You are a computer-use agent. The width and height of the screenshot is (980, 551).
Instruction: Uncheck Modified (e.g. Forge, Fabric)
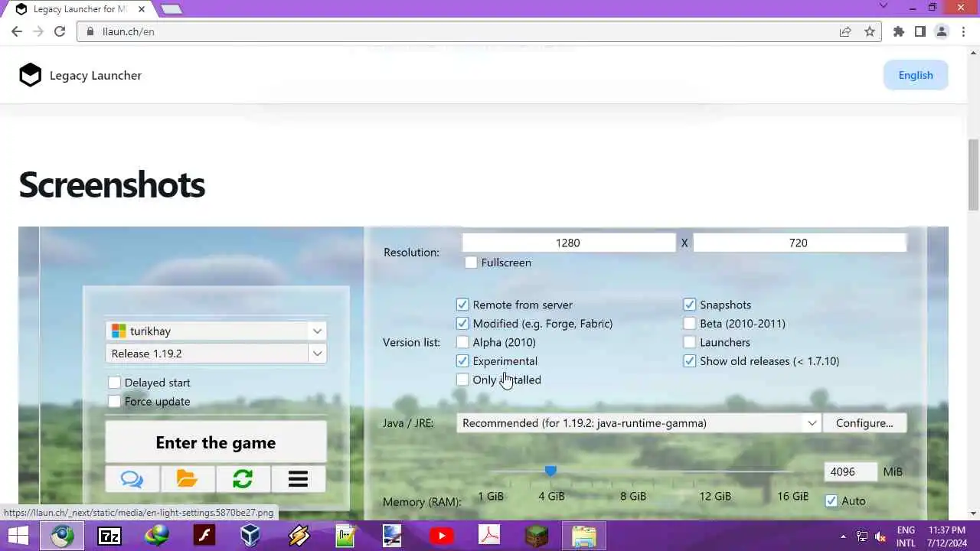click(462, 324)
